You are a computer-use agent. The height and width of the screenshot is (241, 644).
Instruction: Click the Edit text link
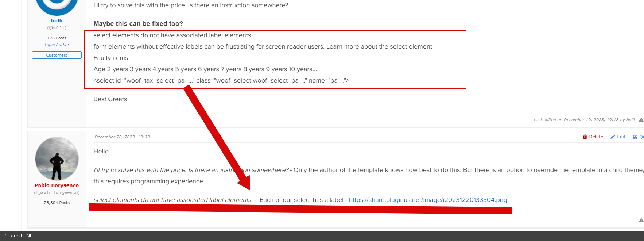[621, 137]
